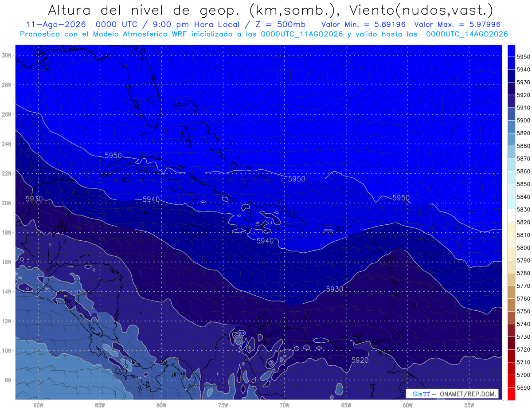Click the 90W longitude axis label
The height and width of the screenshot is (411, 532).
pyautogui.click(x=38, y=405)
